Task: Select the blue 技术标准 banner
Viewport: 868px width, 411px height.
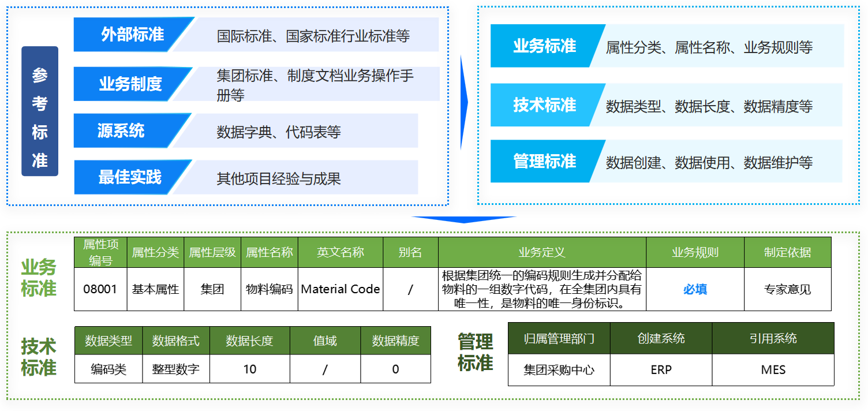Action: [544, 105]
